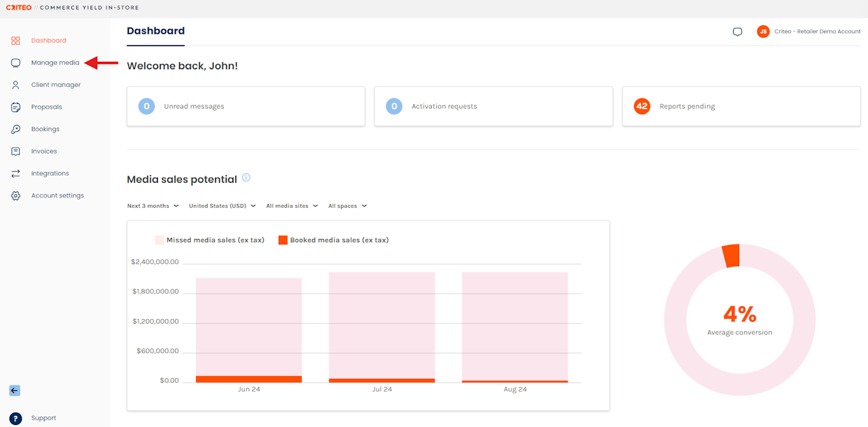Click the Invoices icon in sidebar
This screenshot has height=427, width=868.
click(16, 151)
